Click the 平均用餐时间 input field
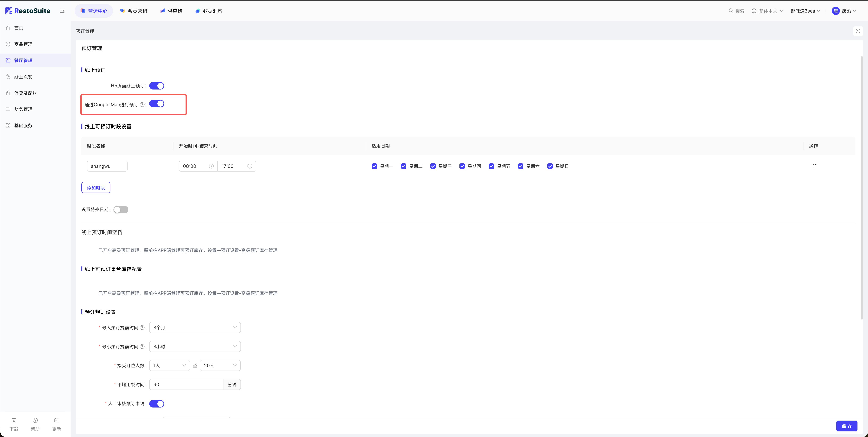This screenshot has height=437, width=868. 186,384
